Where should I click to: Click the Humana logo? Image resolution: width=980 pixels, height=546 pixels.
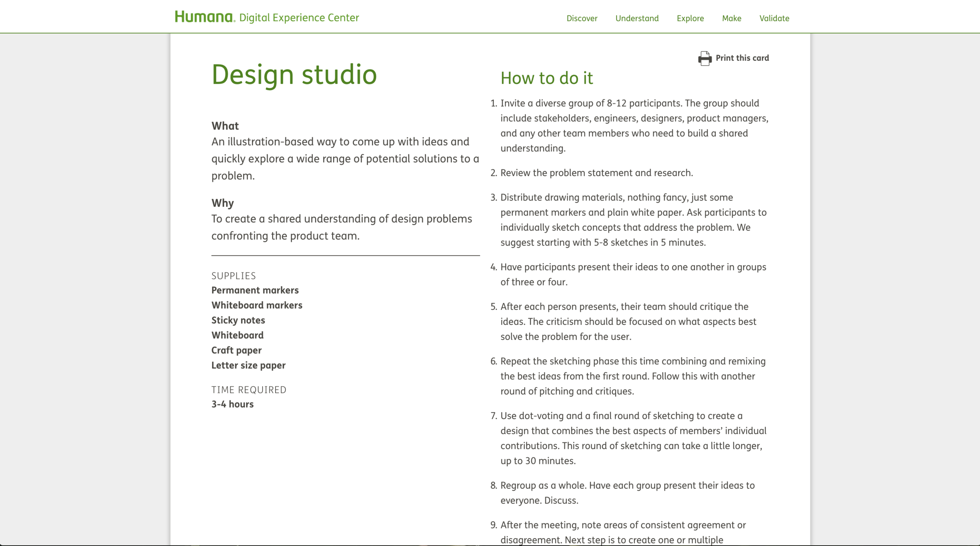coord(205,17)
